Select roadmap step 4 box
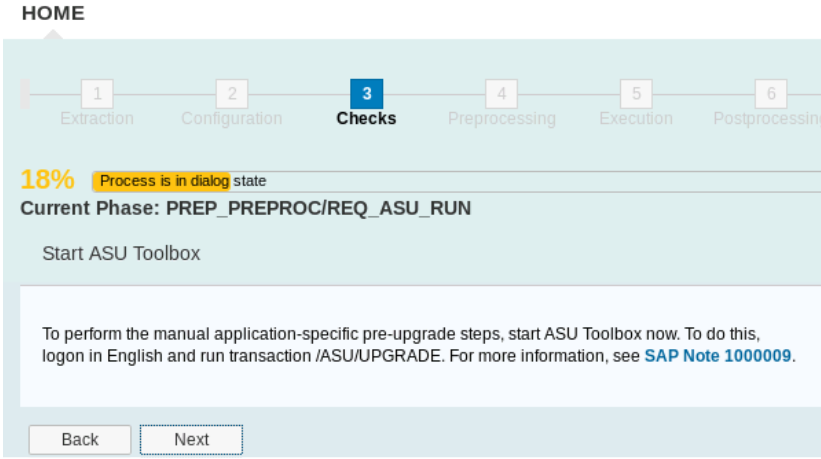This screenshot has width=821, height=459. pos(502,94)
